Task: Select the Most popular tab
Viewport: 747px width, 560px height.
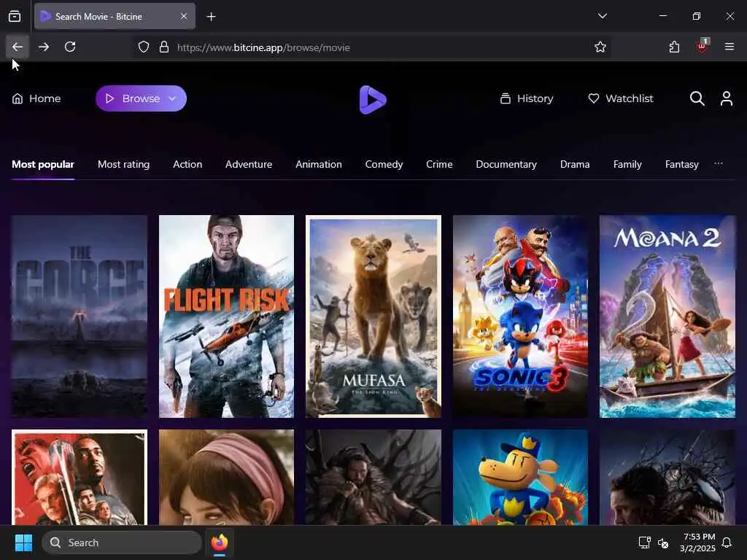Action: [x=43, y=164]
